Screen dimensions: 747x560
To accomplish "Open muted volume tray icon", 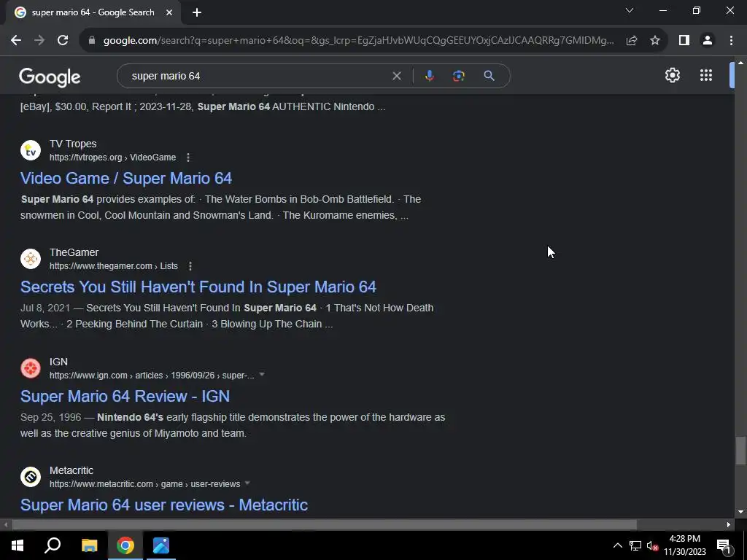I will [652, 545].
